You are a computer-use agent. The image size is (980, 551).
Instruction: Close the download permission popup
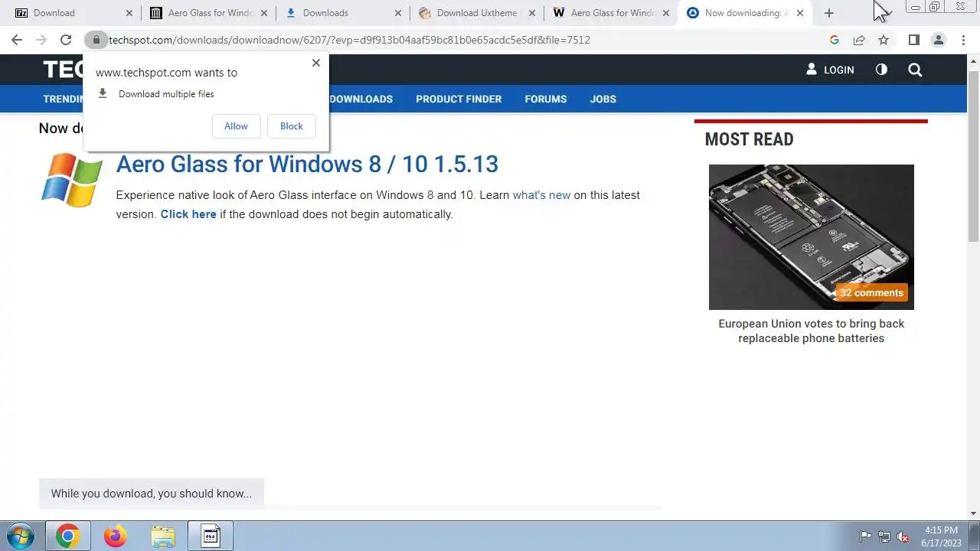(x=315, y=63)
